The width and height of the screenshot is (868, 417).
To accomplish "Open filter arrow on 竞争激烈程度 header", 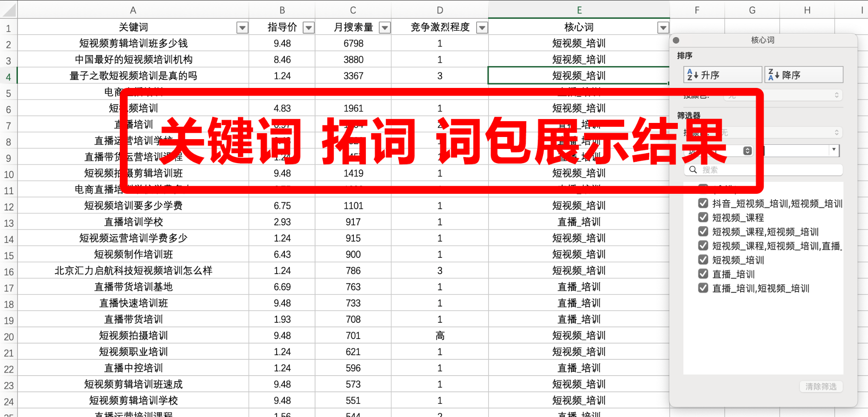I will coord(482,28).
